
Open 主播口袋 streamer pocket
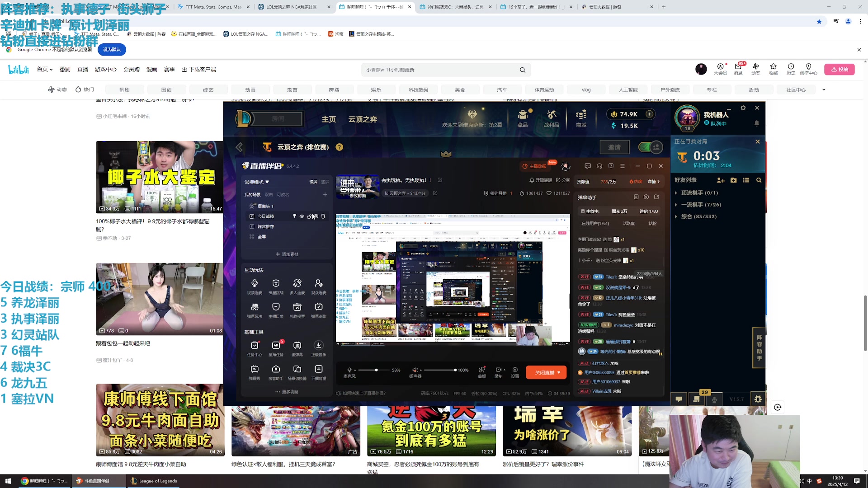[276, 310]
